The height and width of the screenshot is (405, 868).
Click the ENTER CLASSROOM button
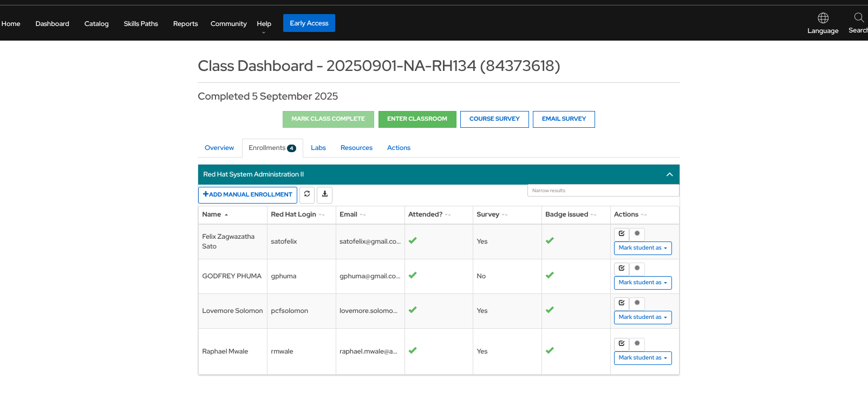click(x=417, y=119)
